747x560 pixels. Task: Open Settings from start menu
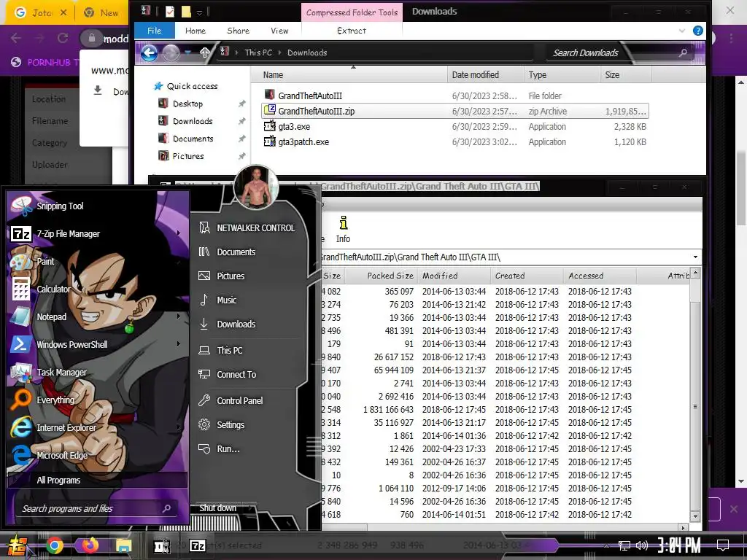[x=231, y=425]
